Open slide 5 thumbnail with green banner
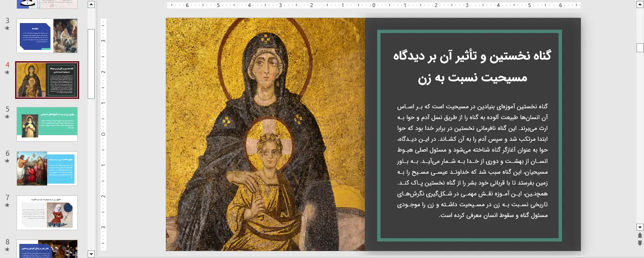The width and height of the screenshot is (644, 258). click(x=47, y=124)
